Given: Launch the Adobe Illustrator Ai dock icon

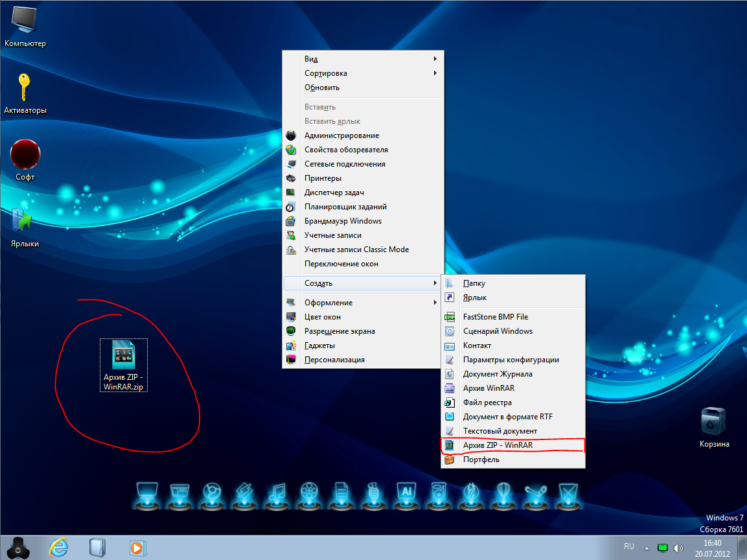Looking at the screenshot, I should (406, 496).
